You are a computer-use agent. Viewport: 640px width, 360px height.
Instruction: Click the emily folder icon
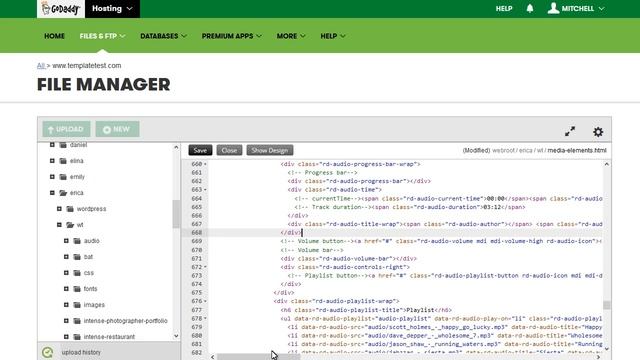[63, 177]
